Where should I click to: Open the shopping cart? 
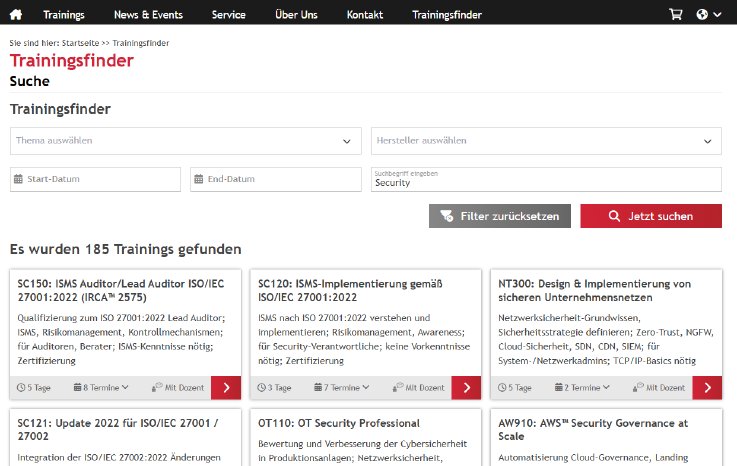tap(675, 14)
